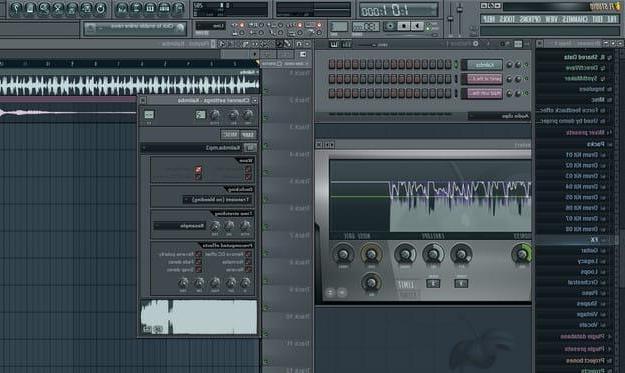Open the Resample time-stretch dropdown
Image resolution: width=625 pixels, height=373 pixels.
(180, 226)
